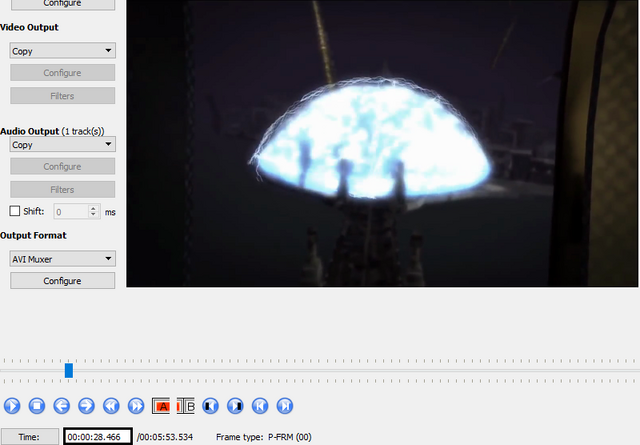Screen dimensions: 640x445
Task: Set selection end marker B
Action: pos(186,406)
